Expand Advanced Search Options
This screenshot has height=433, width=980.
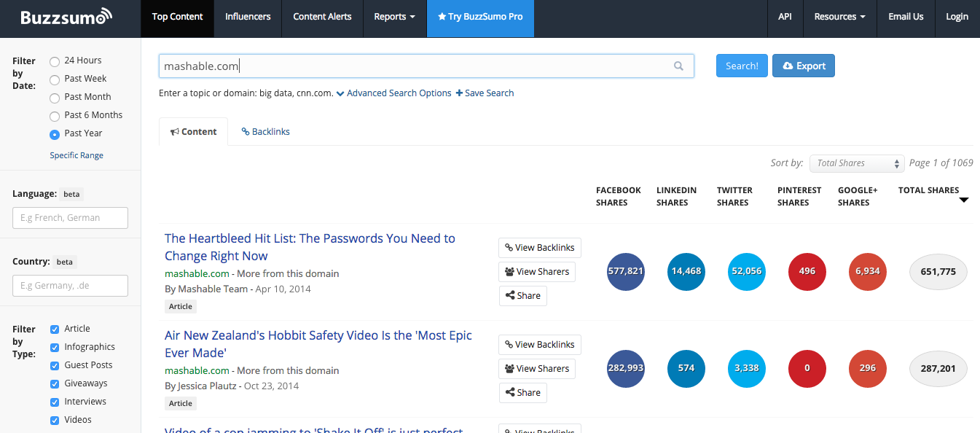394,93
